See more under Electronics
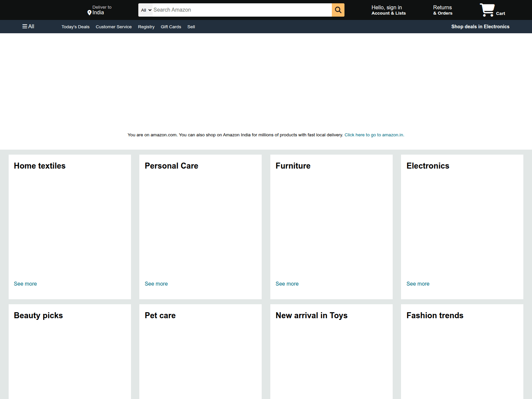This screenshot has width=532, height=399. (418, 284)
